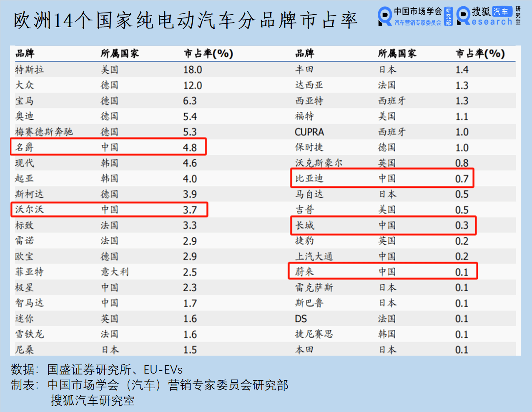Screen dimensions: 532x412
Task: Click the market share value 1.5
Action: tap(190, 350)
